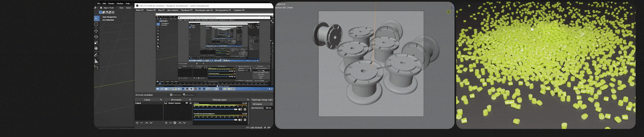Add a new source with plus icon

tap(166, 123)
